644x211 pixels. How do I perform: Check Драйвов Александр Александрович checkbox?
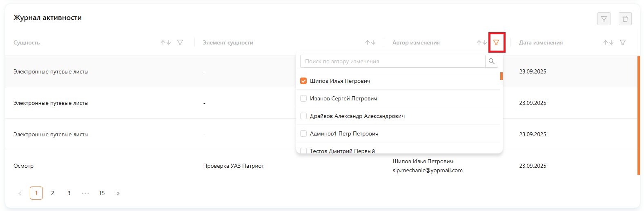coord(303,116)
